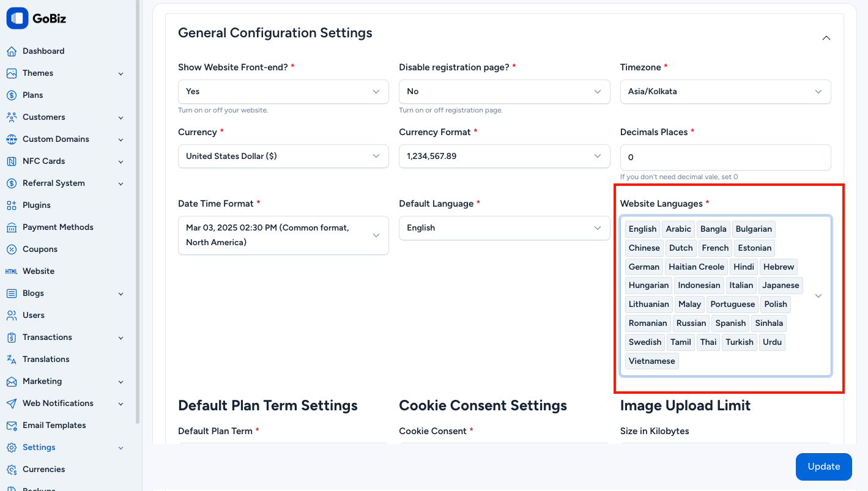Click the Coupons percent icon
Screen dimensions: 868x491
point(12,249)
